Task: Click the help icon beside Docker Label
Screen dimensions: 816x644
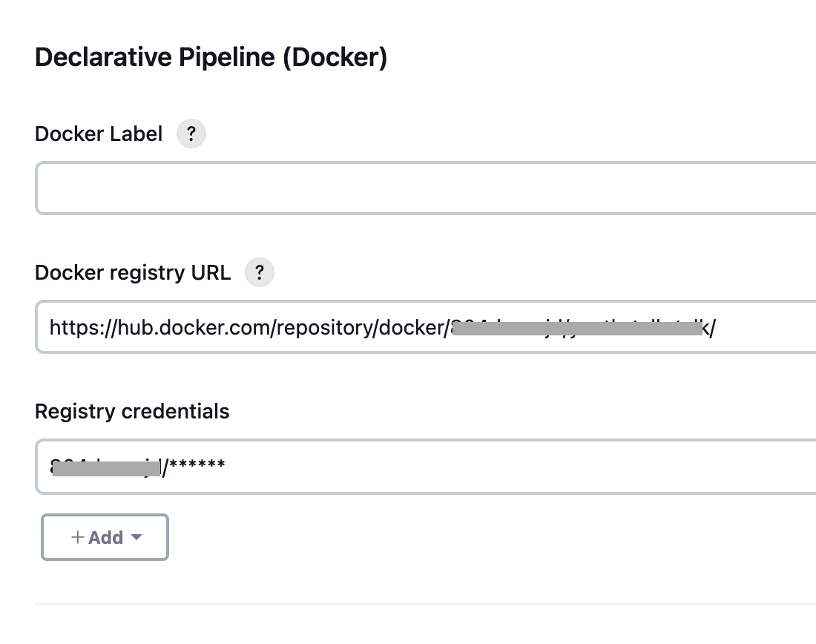Action: click(x=191, y=134)
